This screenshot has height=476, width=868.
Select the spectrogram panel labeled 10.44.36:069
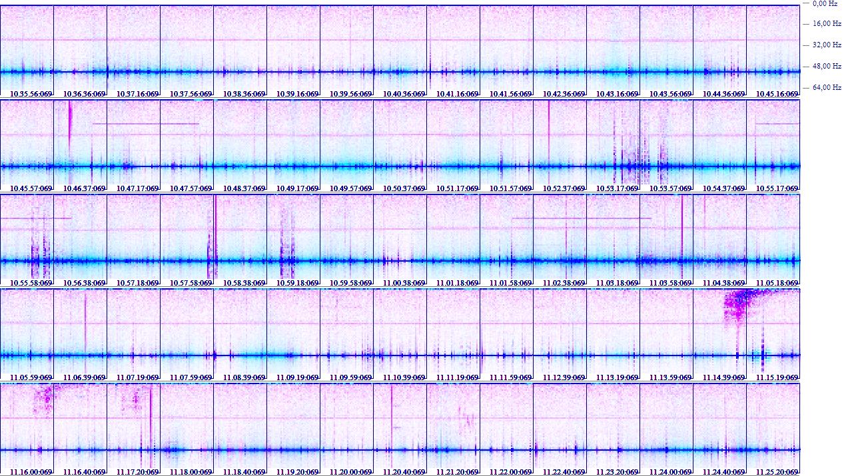tap(719, 51)
